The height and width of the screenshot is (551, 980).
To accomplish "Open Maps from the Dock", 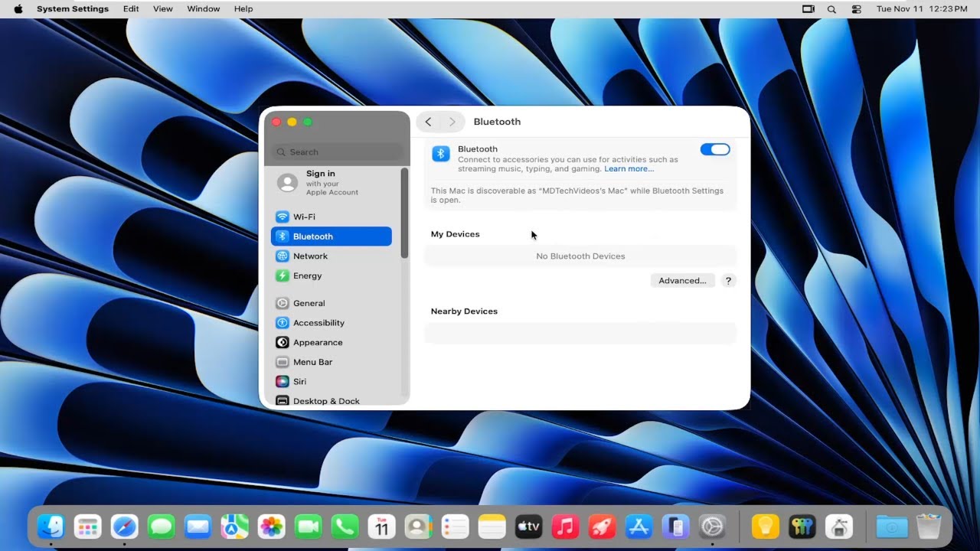I will tap(235, 527).
